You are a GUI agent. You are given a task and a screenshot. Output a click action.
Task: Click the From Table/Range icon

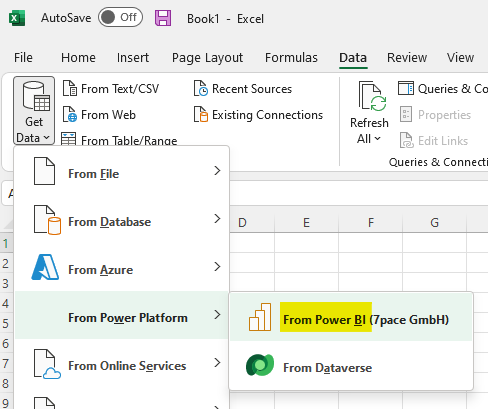[68, 140]
